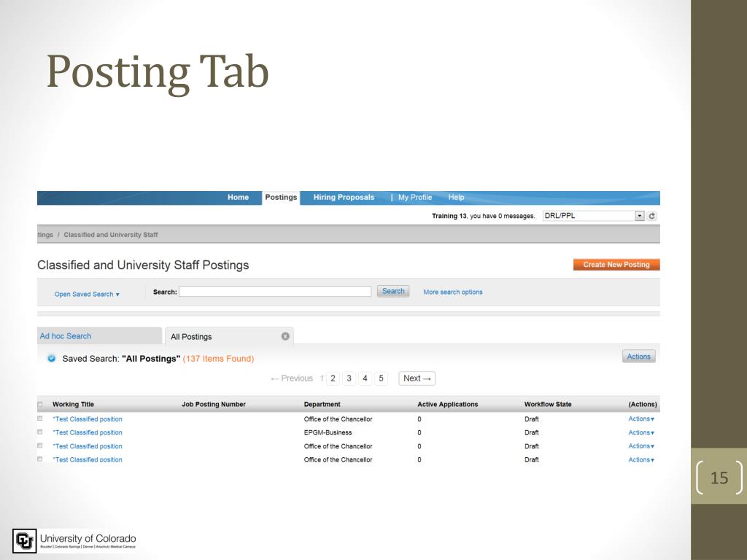Switch to the Hiring Proposals tab
747x560 pixels.
[344, 198]
